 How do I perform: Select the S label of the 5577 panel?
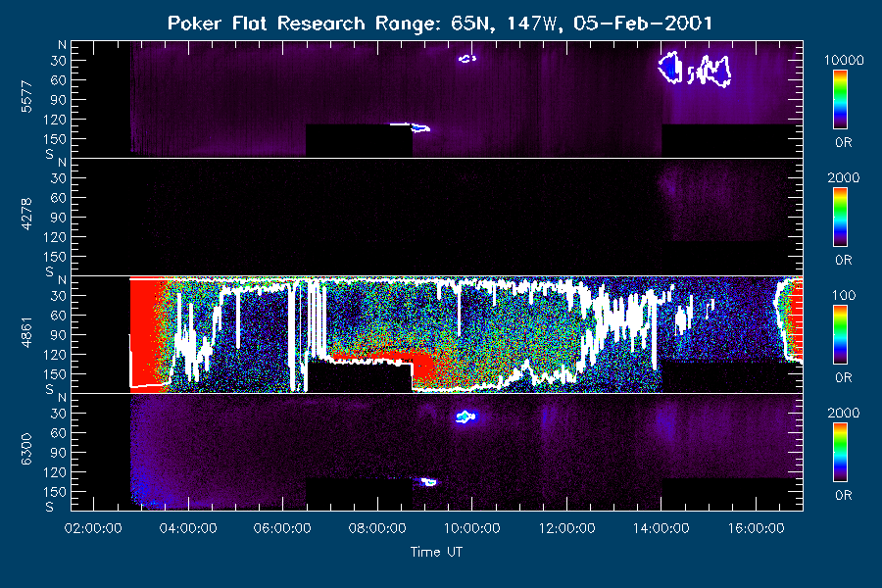tap(50, 154)
